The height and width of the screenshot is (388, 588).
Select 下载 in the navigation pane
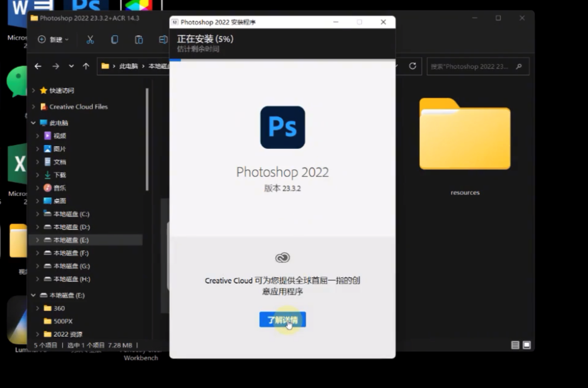pyautogui.click(x=60, y=175)
